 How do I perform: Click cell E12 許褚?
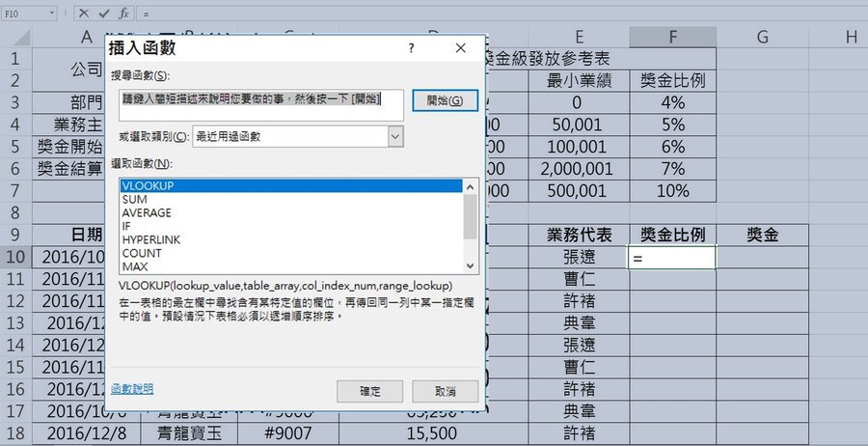pyautogui.click(x=579, y=301)
